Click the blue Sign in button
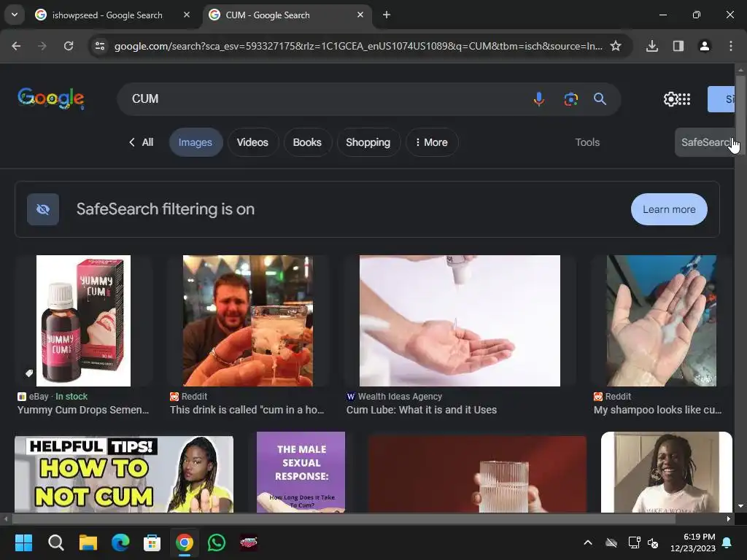 721,99
